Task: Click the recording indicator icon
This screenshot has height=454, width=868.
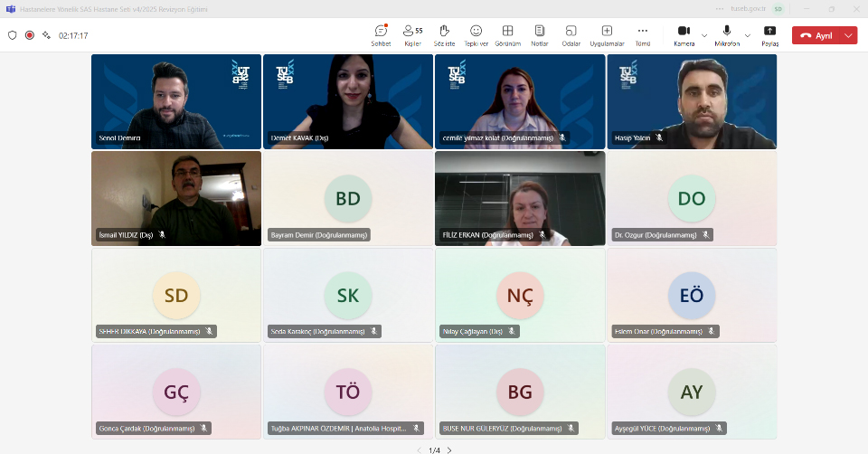Action: click(30, 35)
